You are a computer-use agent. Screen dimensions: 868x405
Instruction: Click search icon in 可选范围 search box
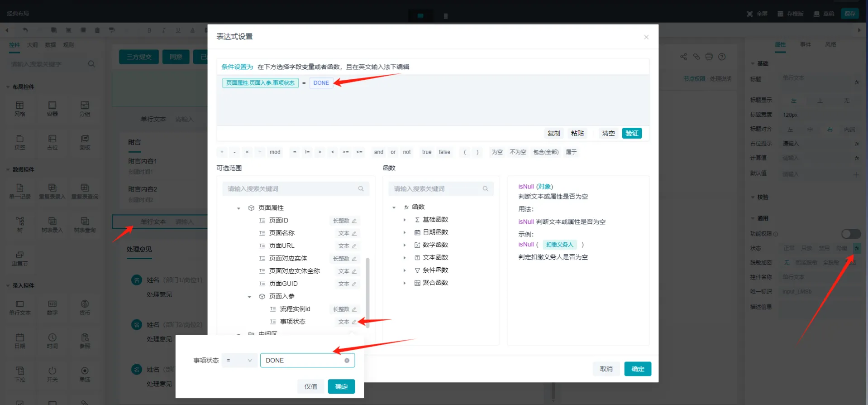[361, 189]
